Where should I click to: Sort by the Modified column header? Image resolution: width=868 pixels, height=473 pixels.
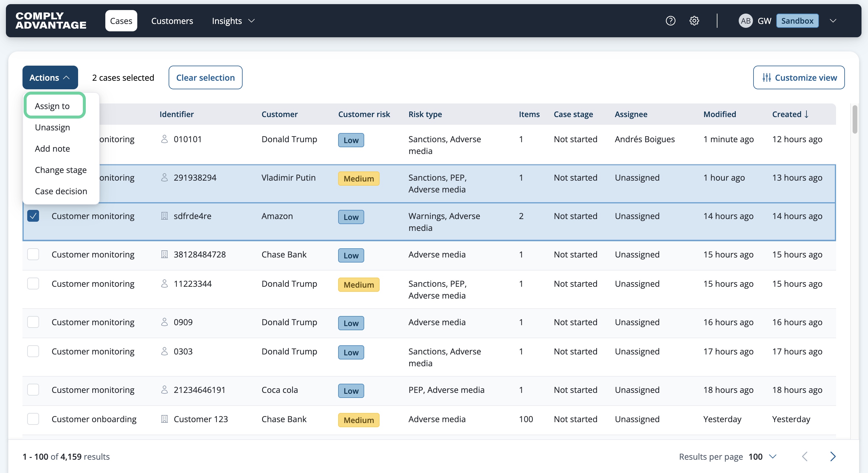720,114
